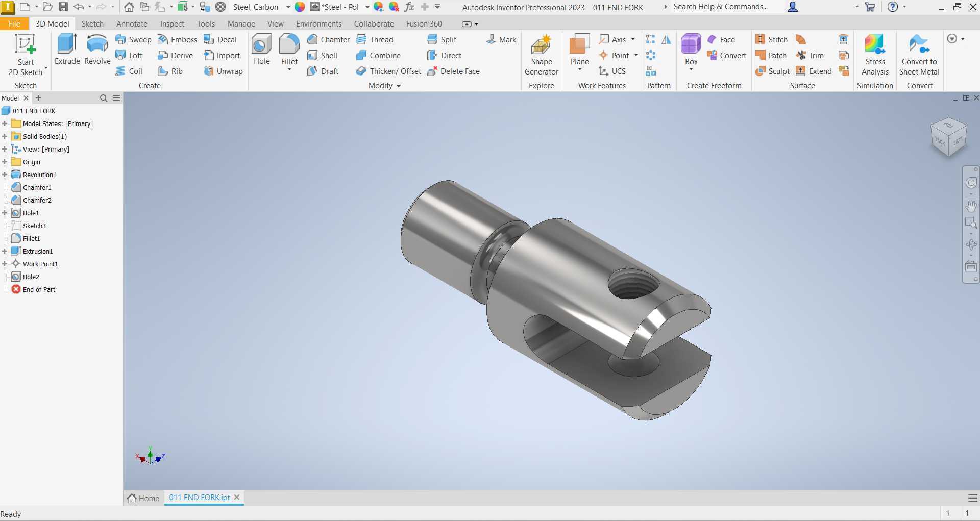Select Thicken/Offset tool
This screenshot has height=521, width=980.
pos(388,71)
